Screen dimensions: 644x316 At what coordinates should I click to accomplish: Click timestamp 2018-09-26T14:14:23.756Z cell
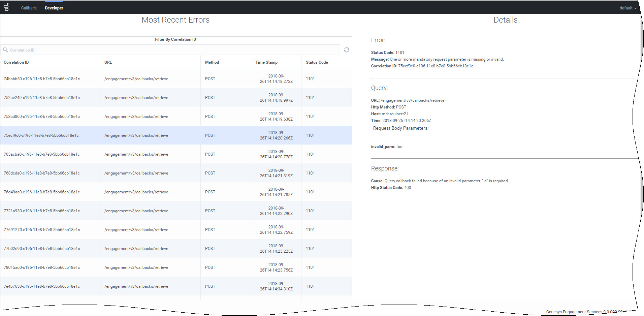pyautogui.click(x=276, y=267)
